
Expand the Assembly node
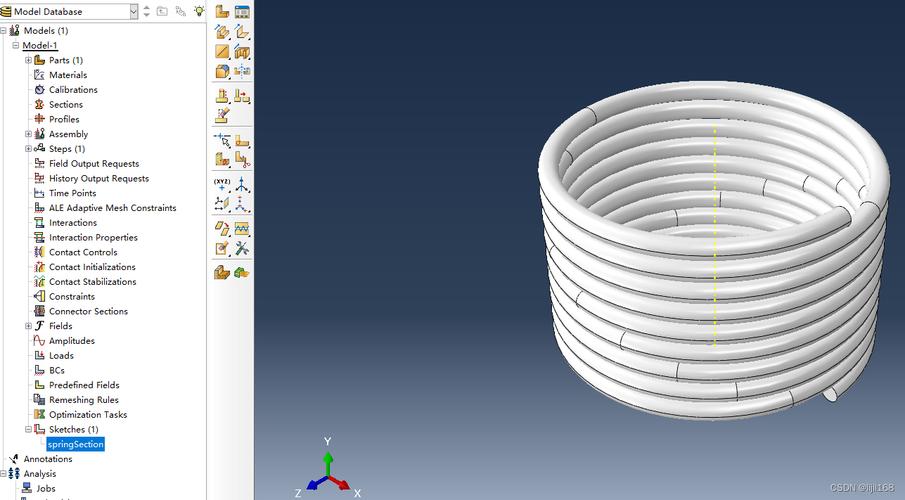tap(28, 134)
